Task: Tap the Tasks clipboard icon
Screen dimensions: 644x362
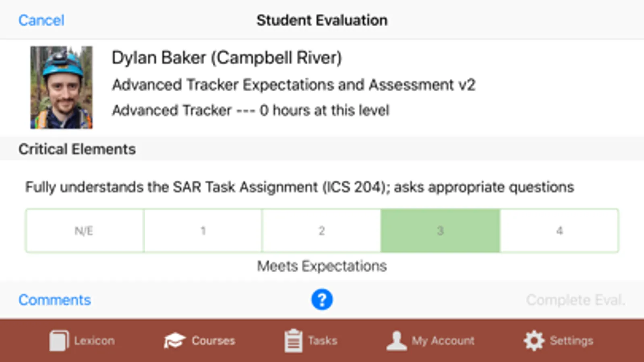Action: pyautogui.click(x=293, y=341)
